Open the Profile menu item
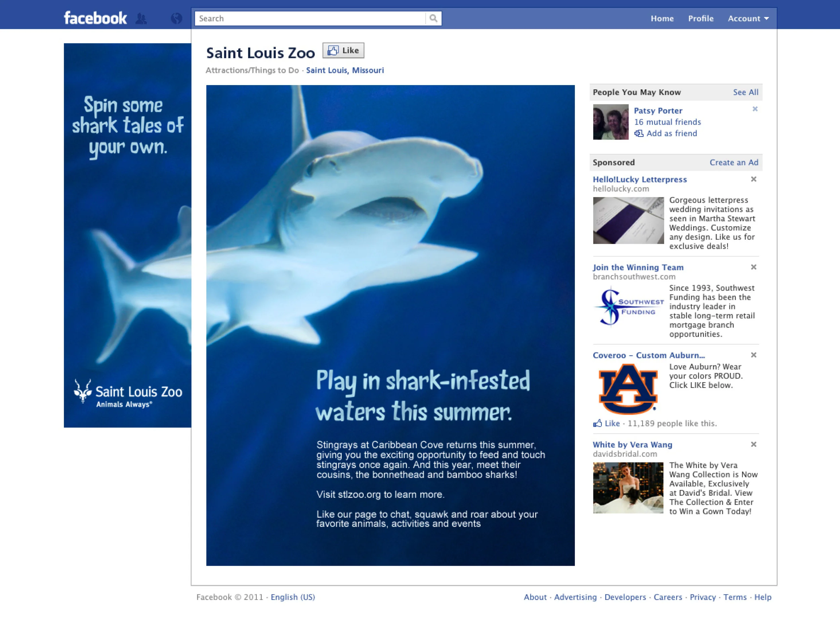 701,18
